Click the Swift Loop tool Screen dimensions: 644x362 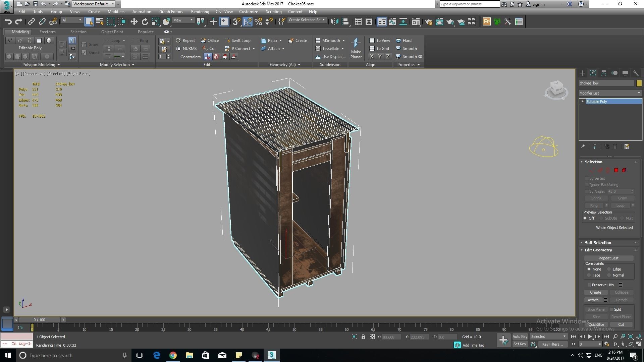coord(237,41)
